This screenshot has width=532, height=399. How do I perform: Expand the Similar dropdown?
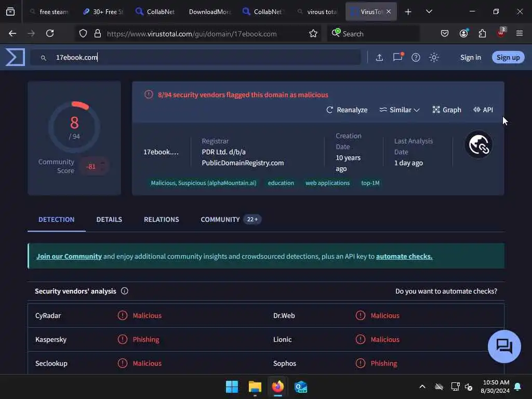coord(400,110)
